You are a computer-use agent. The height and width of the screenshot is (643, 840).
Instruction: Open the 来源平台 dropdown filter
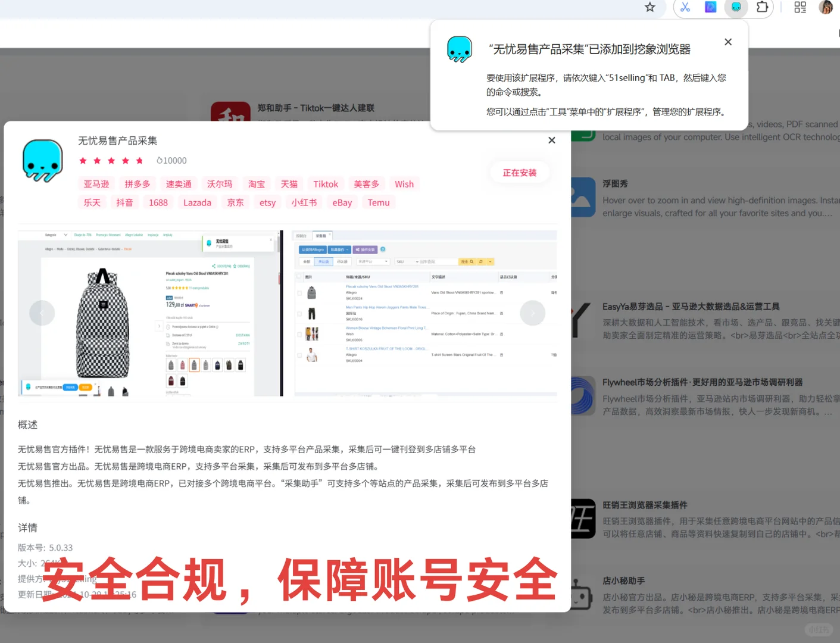373,261
